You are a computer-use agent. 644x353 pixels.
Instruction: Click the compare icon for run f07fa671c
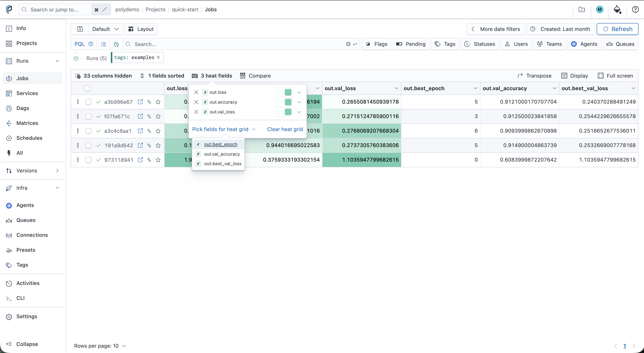pos(149,116)
